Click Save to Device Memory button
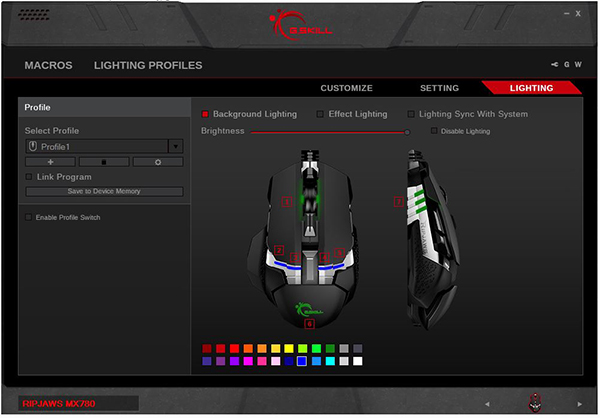600x418 pixels. click(x=104, y=191)
